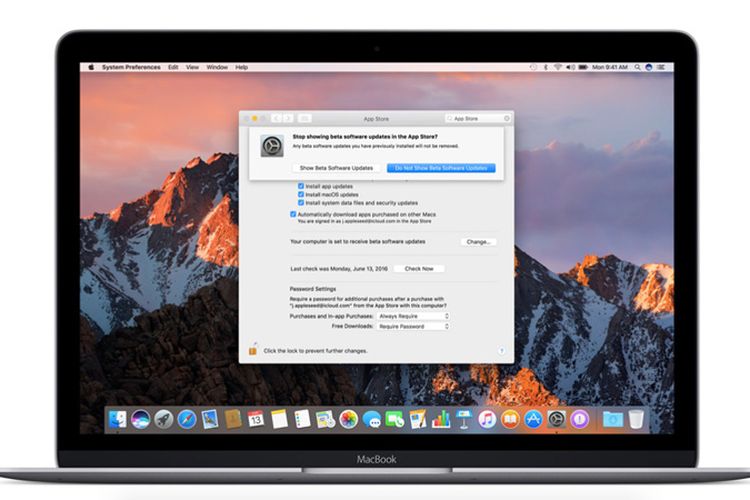Click the Change... button

point(478,242)
